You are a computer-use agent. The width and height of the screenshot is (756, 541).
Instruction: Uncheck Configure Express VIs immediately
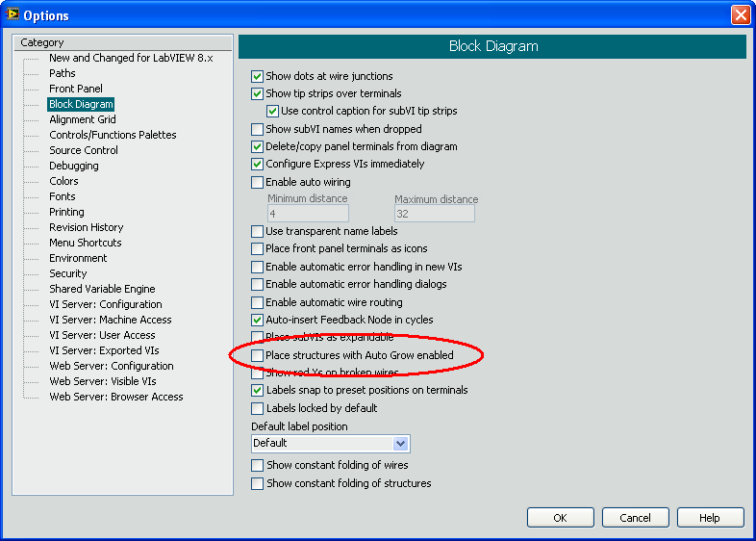tap(257, 164)
